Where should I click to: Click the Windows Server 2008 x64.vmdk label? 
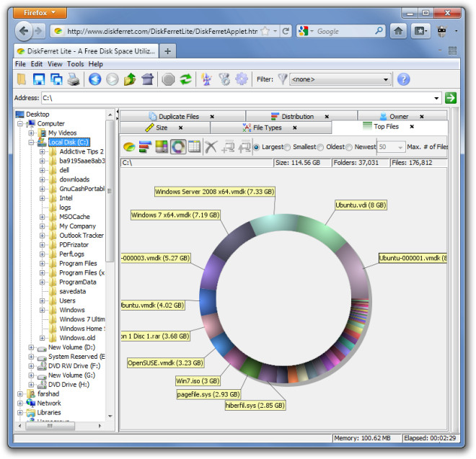[215, 192]
